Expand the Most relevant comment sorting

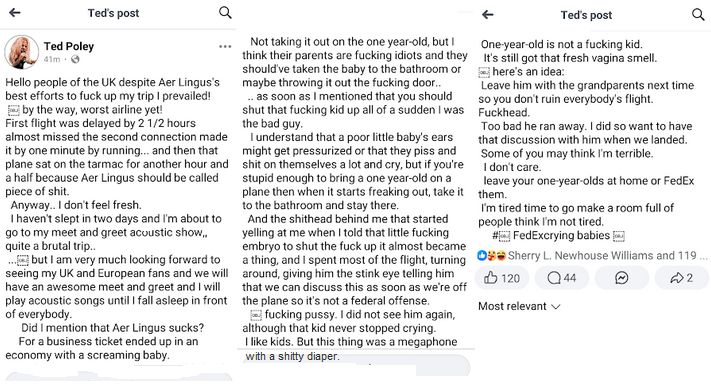[519, 306]
